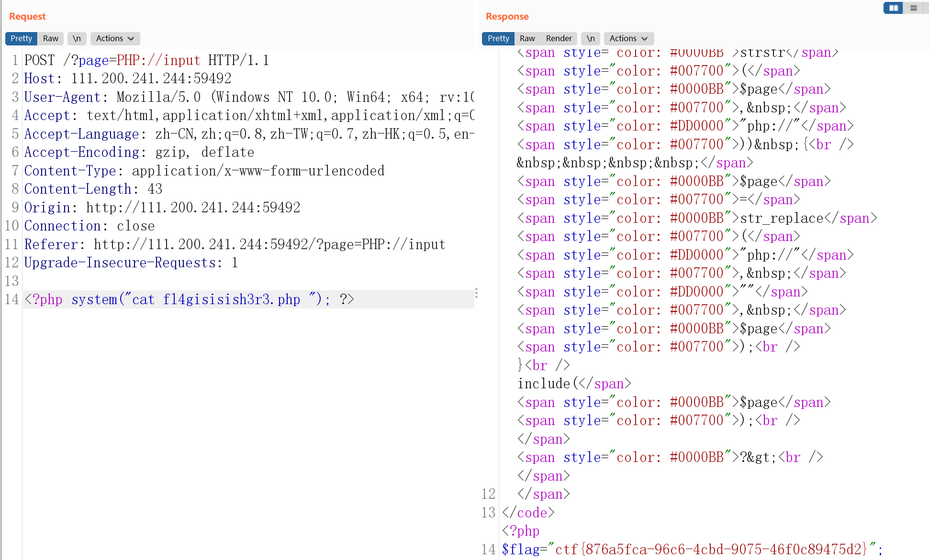The image size is (929, 560).
Task: Click the User-Agent header line
Action: (249, 97)
